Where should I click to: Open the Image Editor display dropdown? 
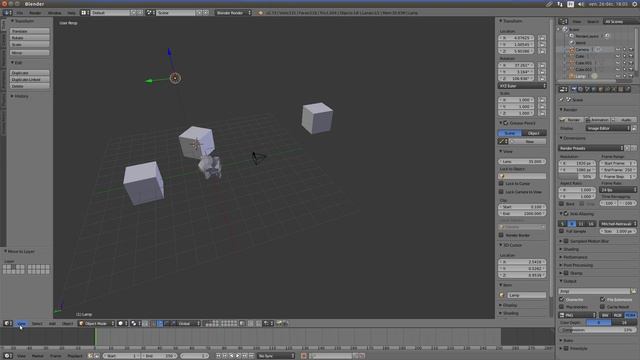pyautogui.click(x=608, y=128)
